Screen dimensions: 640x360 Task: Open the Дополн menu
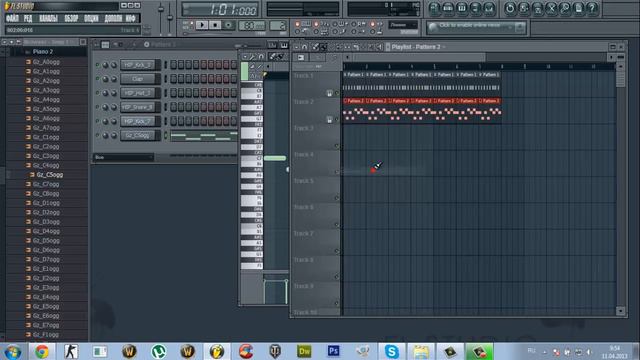pyautogui.click(x=113, y=18)
